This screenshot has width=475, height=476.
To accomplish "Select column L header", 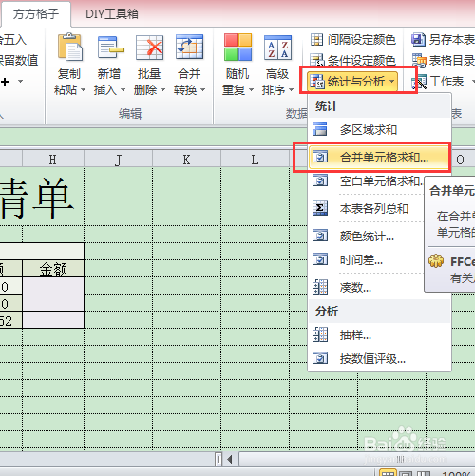I will pyautogui.click(x=255, y=160).
